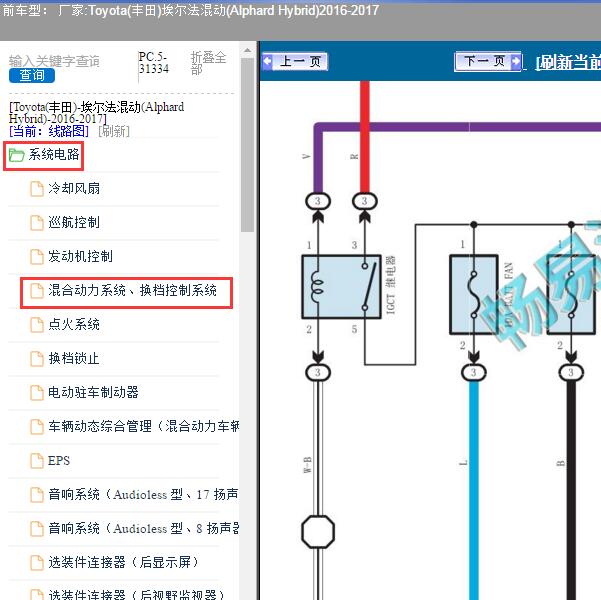Click the IGCT 继电器 relay symbol
The width and height of the screenshot is (601, 600).
pyautogui.click(x=341, y=287)
